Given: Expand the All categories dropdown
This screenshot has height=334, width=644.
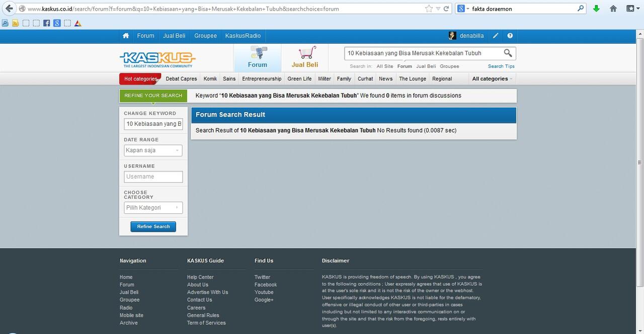Looking at the screenshot, I should coord(492,79).
